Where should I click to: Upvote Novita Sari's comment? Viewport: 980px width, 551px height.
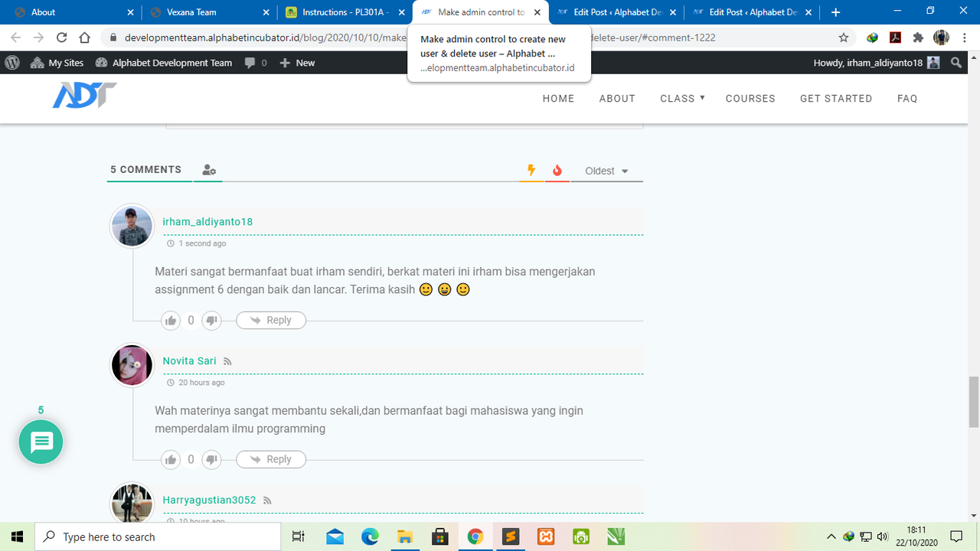coord(171,460)
